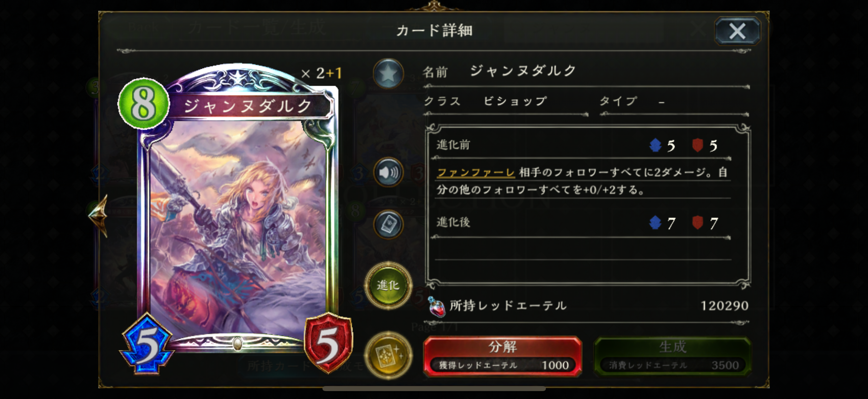Go to previous card with left arrow
Image resolution: width=868 pixels, height=399 pixels.
point(98,215)
